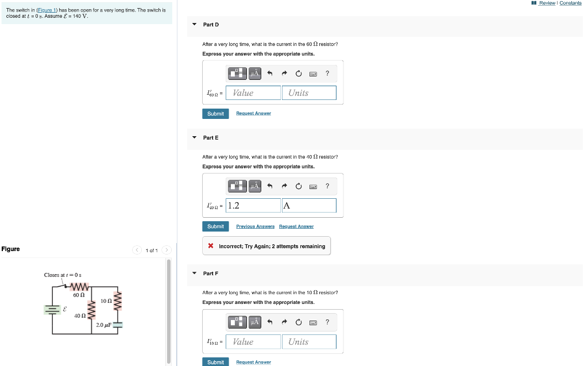Open keyboard shortcuts icon in Part F toolbar
Viewport: 588px width, 366px height.
[x=313, y=322]
